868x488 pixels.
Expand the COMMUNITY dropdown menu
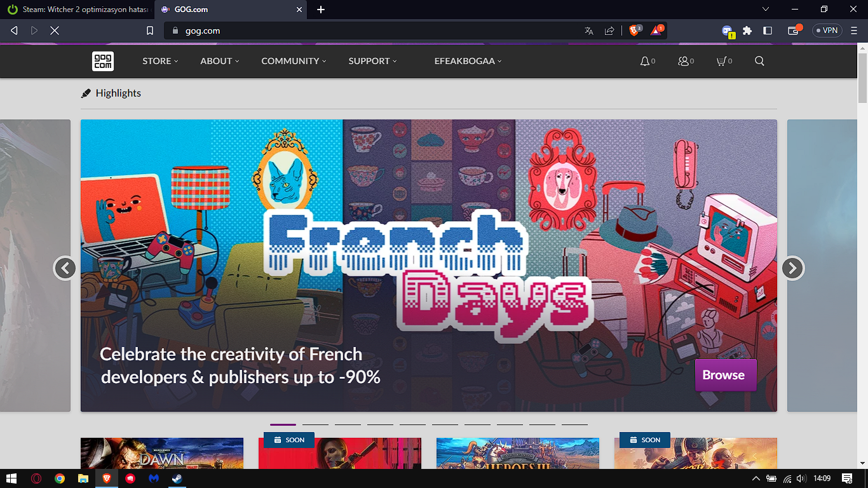(x=294, y=61)
